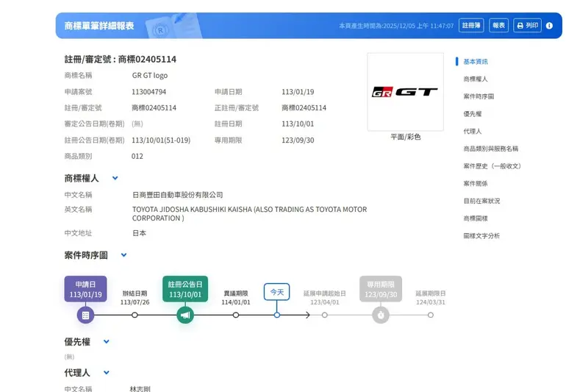Jump to 基本資訊 in the side navigation
The width and height of the screenshot is (588, 392).
coord(476,62)
